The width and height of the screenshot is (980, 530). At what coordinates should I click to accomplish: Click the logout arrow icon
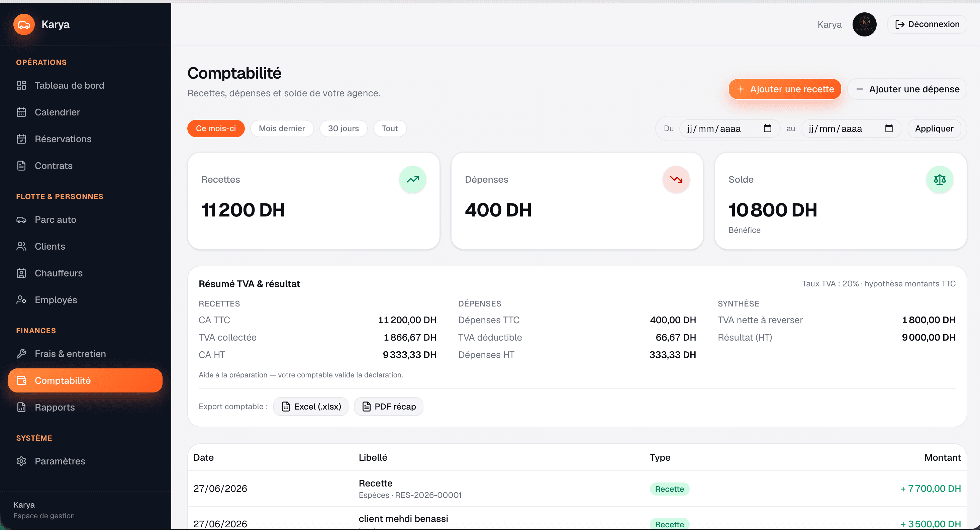pyautogui.click(x=900, y=24)
